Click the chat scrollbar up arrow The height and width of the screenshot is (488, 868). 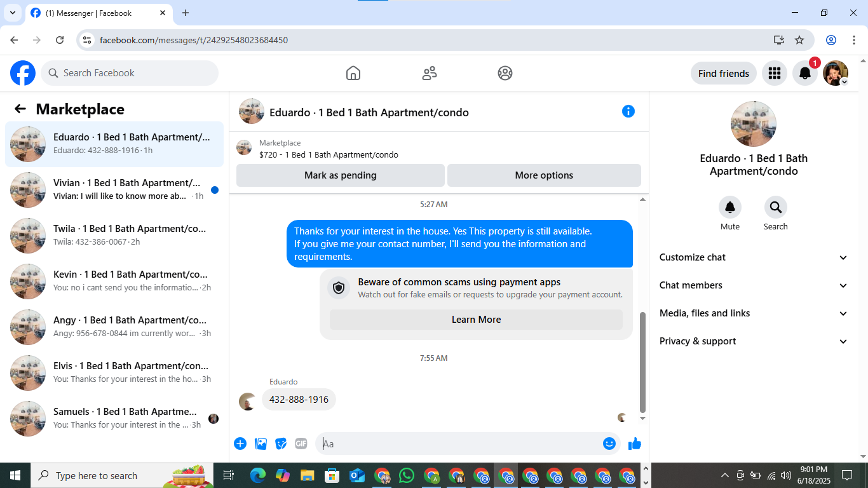click(x=642, y=200)
